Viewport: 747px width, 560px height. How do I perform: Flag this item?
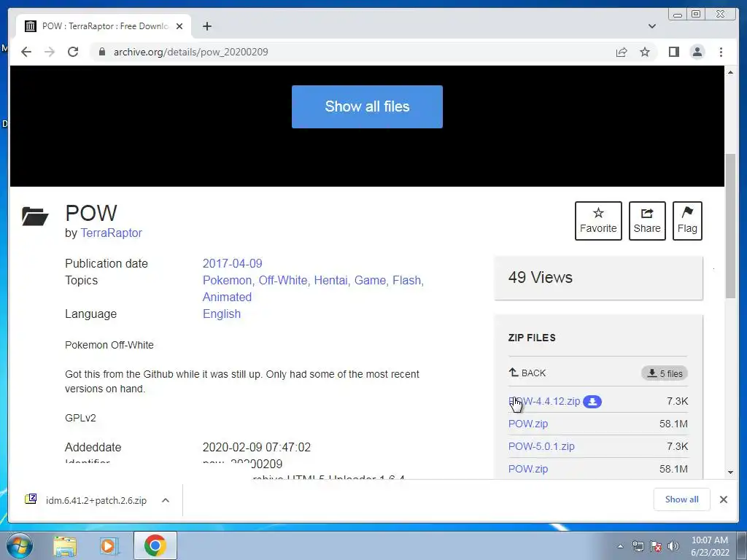click(x=687, y=221)
